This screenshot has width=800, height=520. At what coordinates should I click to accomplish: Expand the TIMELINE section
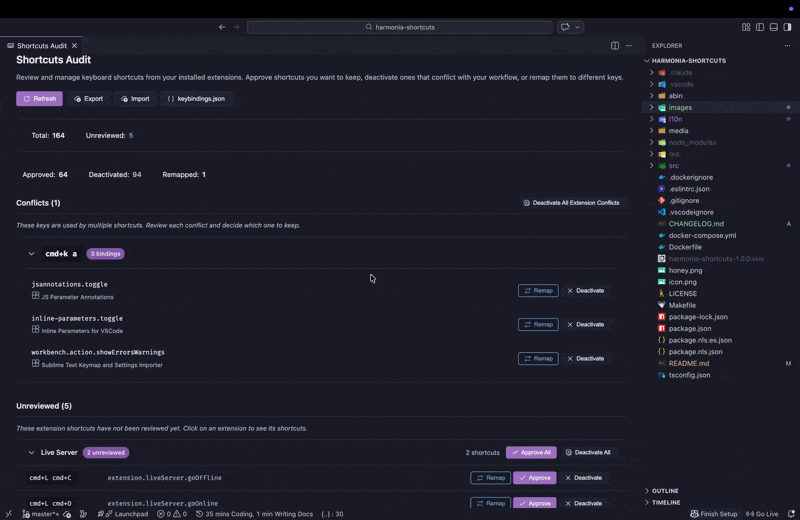pyautogui.click(x=666, y=503)
